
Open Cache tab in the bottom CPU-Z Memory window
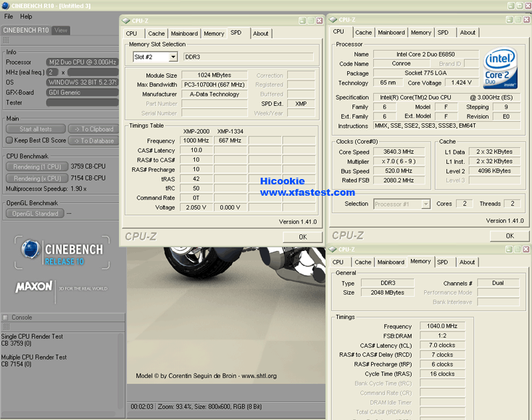(363, 262)
